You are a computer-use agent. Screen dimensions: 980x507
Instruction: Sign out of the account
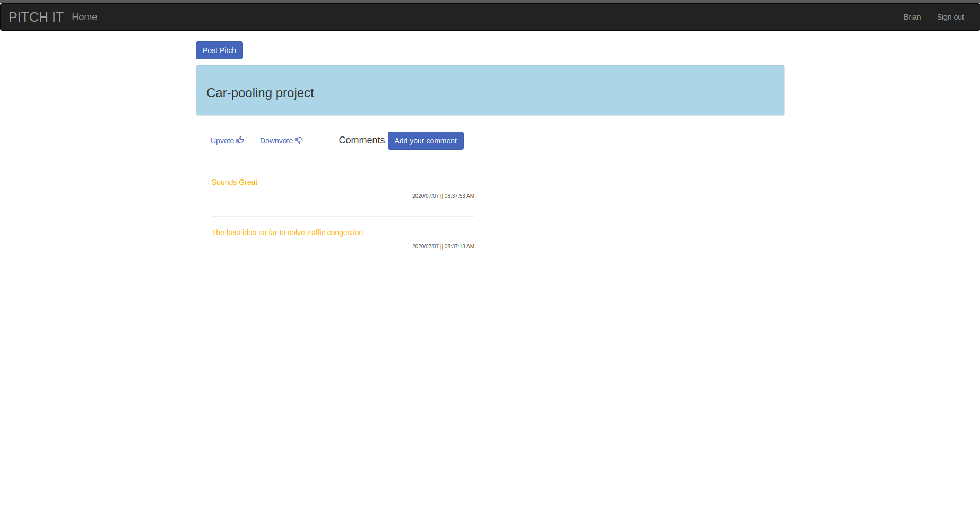tap(950, 17)
